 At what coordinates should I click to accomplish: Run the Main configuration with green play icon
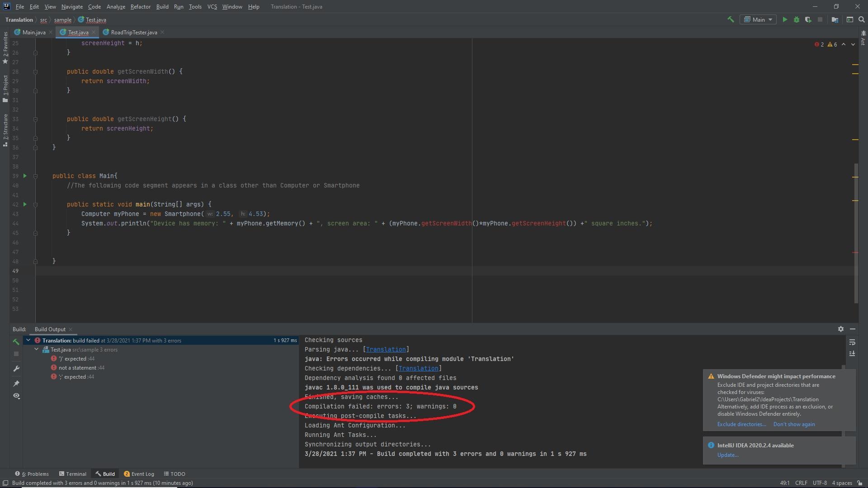pyautogui.click(x=785, y=19)
